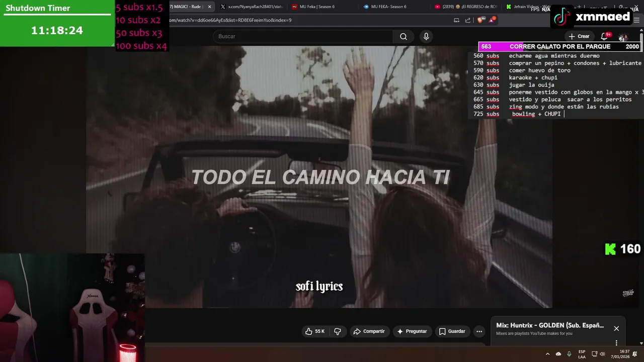The width and height of the screenshot is (644, 362).
Task: Click the Mix: Huntrix - GOLDEN title
Action: pos(550,325)
